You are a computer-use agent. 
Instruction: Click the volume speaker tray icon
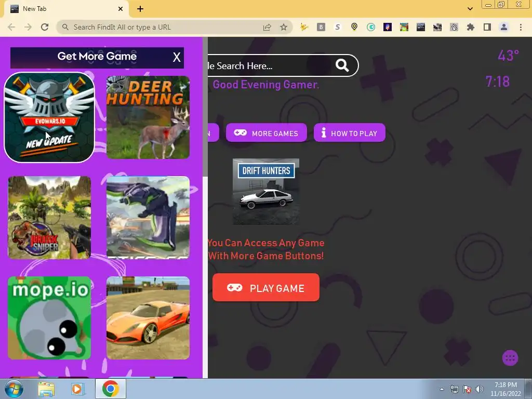tap(479, 389)
